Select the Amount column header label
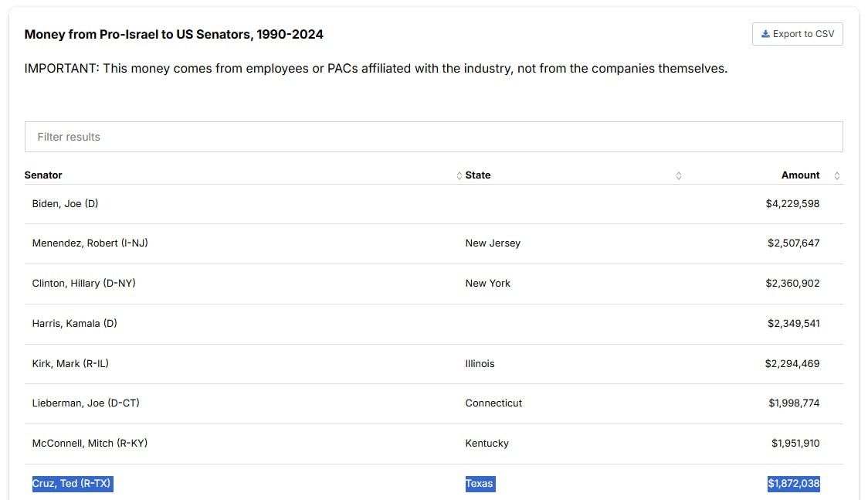The image size is (868, 500). (800, 175)
